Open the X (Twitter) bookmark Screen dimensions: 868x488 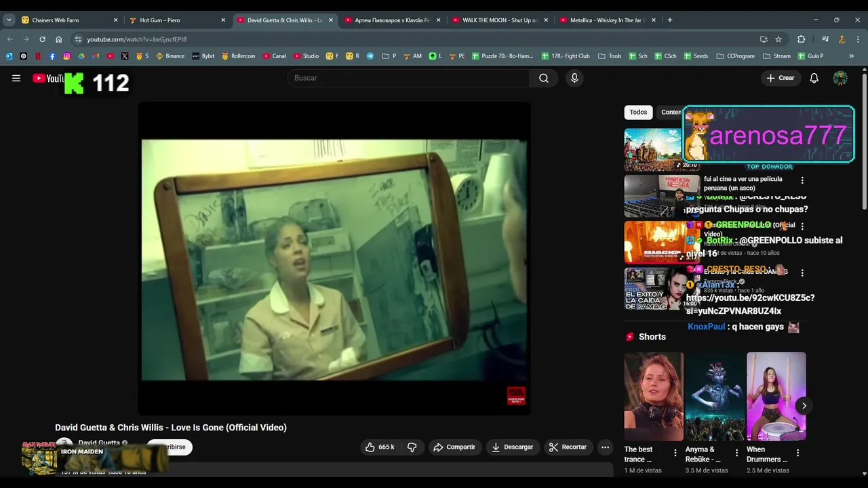pyautogui.click(x=125, y=56)
